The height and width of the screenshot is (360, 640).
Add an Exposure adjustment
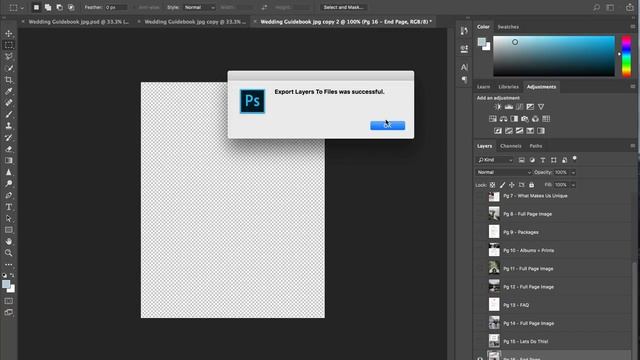530,107
